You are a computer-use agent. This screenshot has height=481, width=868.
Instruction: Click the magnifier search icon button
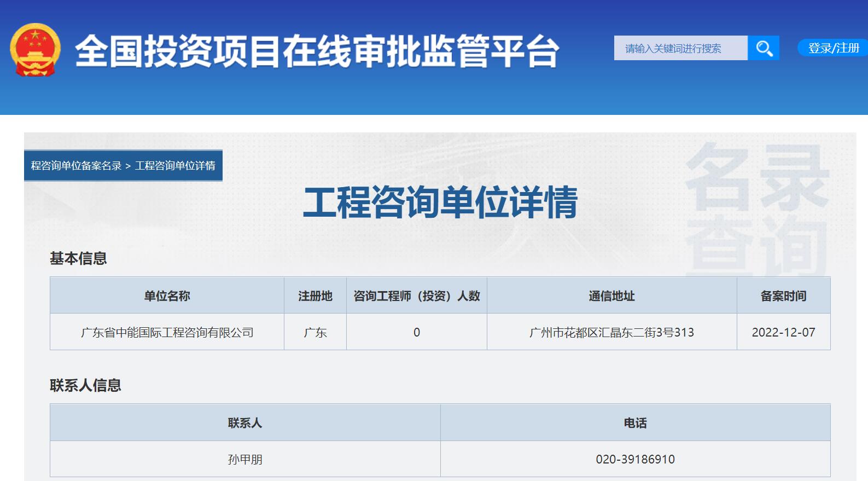click(764, 48)
